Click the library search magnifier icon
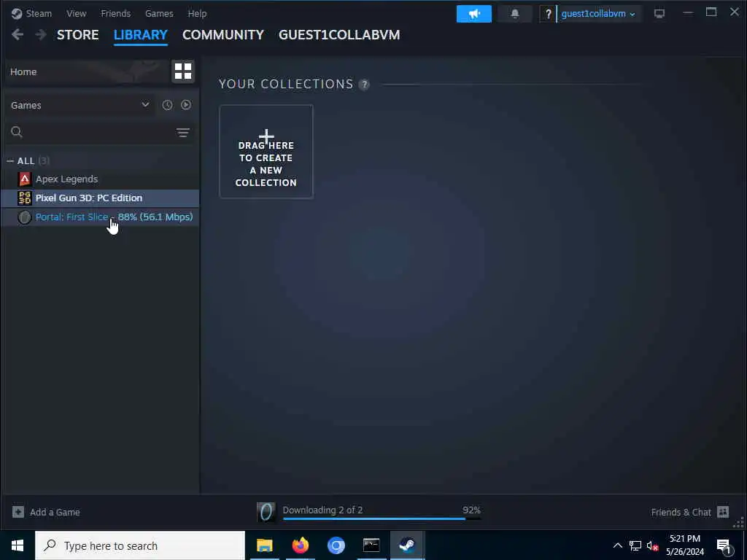The width and height of the screenshot is (747, 560). 17,132
